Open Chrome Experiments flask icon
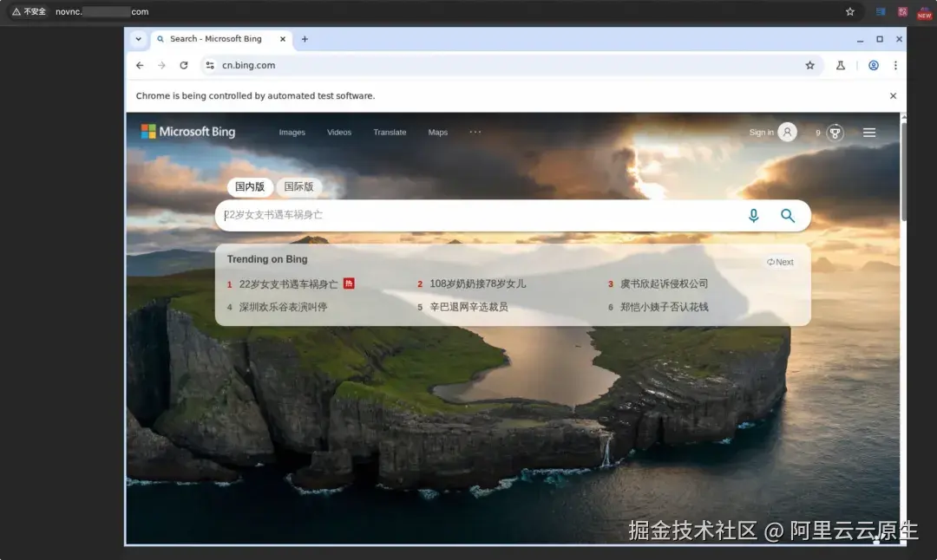937x560 pixels. point(841,65)
